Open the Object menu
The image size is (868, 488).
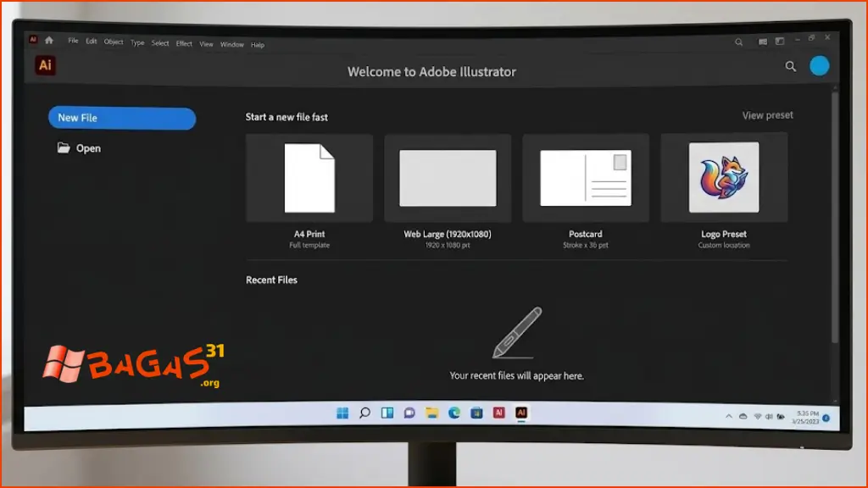click(114, 42)
